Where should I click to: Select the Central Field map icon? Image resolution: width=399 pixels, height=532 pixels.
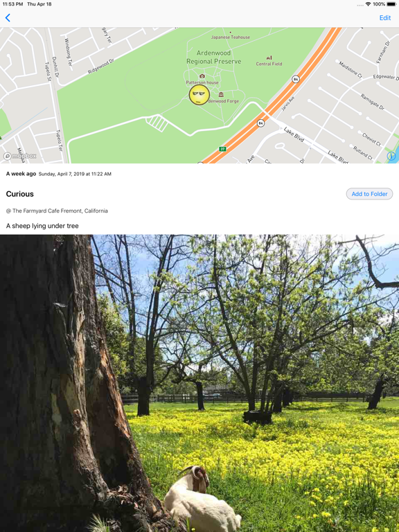point(269,57)
